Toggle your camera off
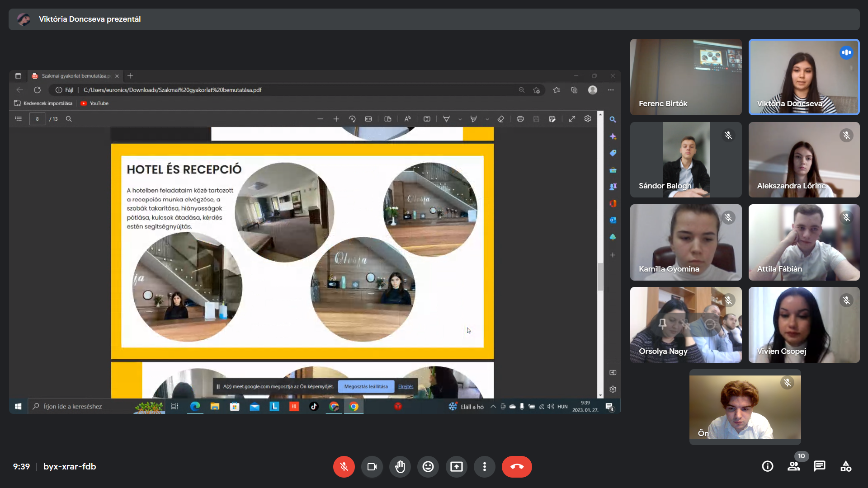868x488 pixels. 372,467
